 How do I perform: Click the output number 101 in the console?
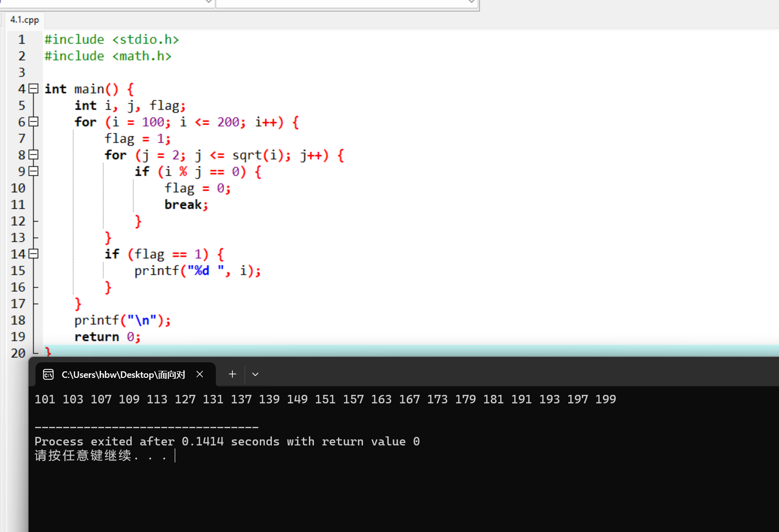click(x=45, y=399)
